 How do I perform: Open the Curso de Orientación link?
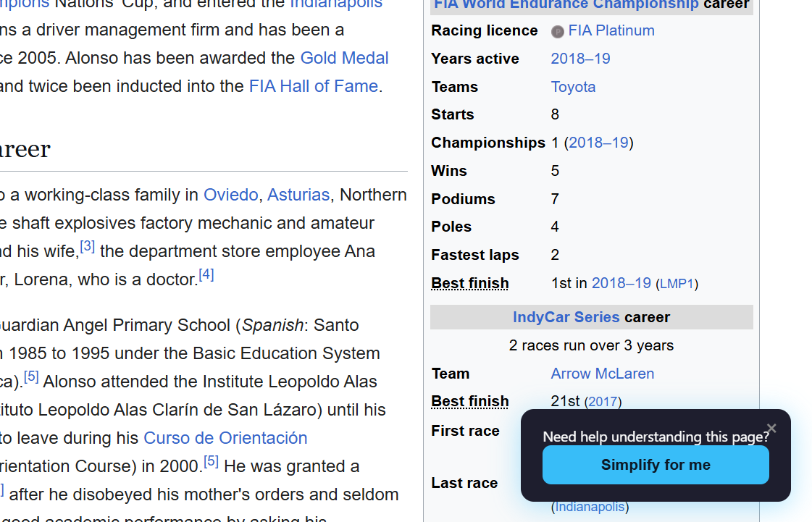point(225,438)
